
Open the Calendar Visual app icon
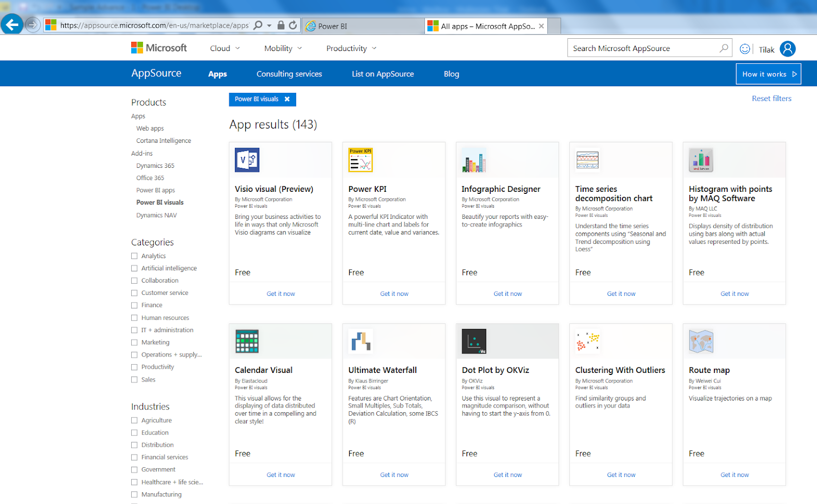coord(247,341)
